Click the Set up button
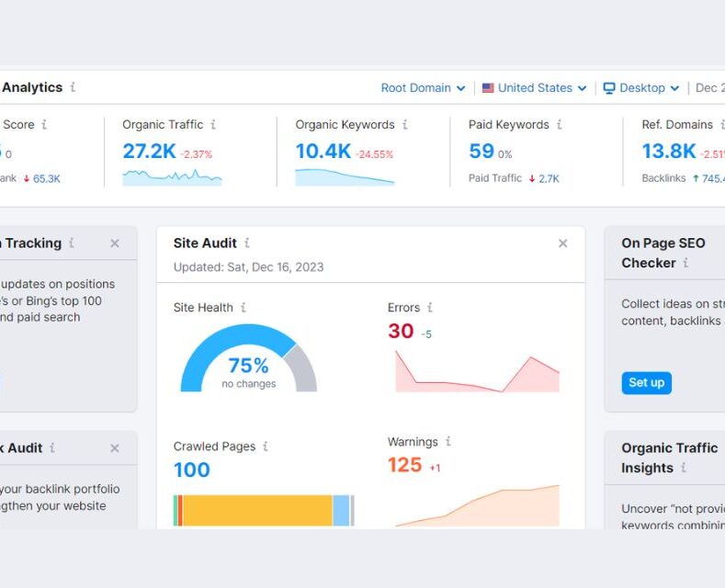Image resolution: width=725 pixels, height=588 pixels. [x=646, y=382]
